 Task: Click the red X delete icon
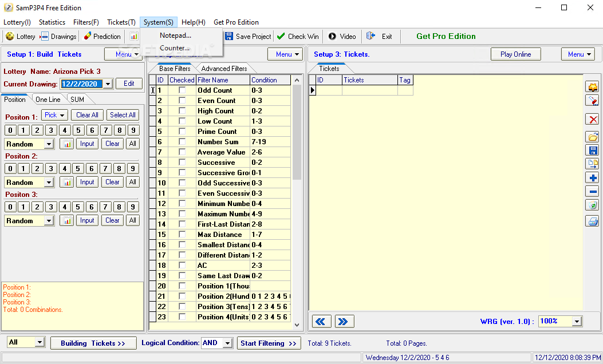tap(593, 119)
